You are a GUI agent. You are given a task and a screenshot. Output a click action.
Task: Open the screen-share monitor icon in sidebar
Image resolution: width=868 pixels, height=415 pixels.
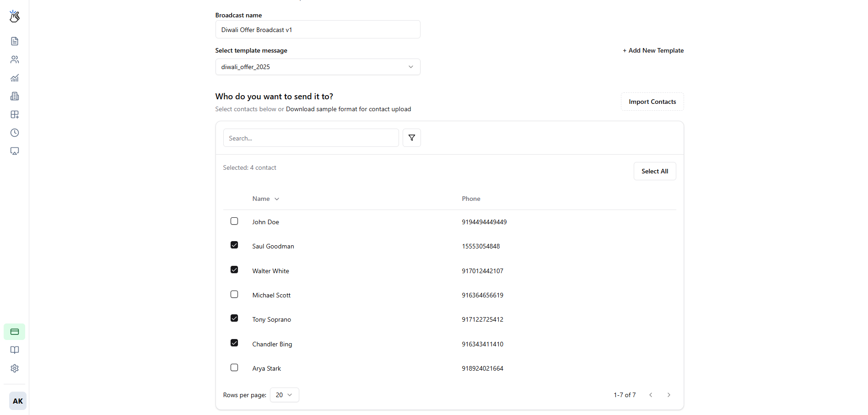(14, 151)
